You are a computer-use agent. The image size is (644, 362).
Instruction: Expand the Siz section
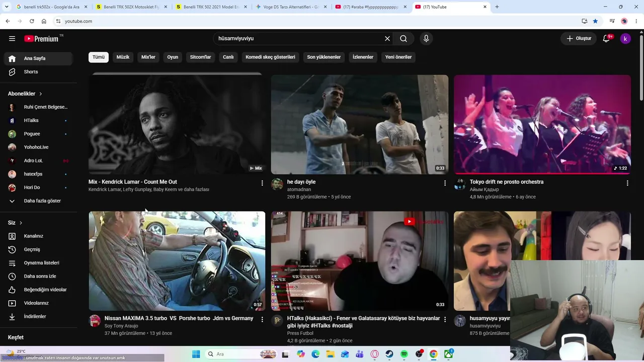pyautogui.click(x=15, y=223)
